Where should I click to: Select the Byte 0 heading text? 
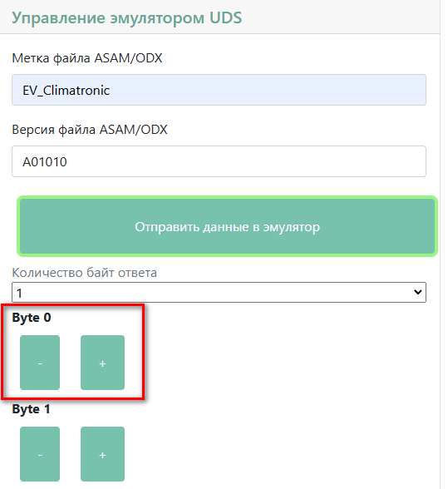[x=32, y=318]
